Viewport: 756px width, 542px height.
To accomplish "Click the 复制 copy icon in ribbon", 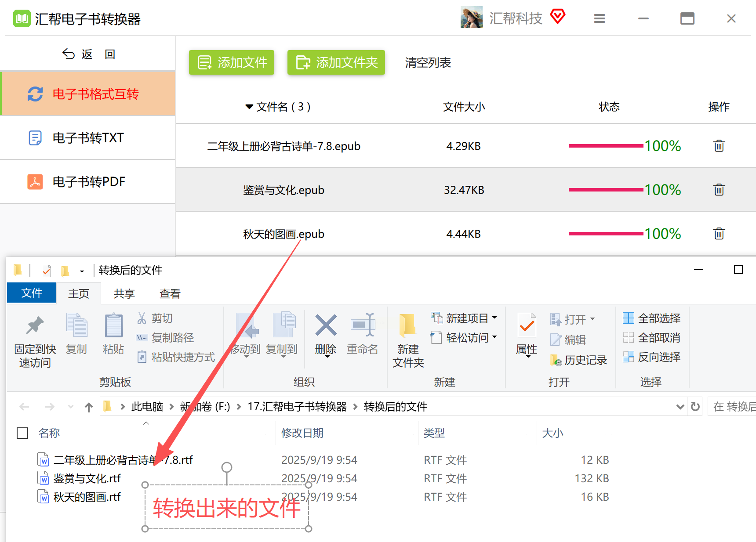I will click(x=76, y=325).
